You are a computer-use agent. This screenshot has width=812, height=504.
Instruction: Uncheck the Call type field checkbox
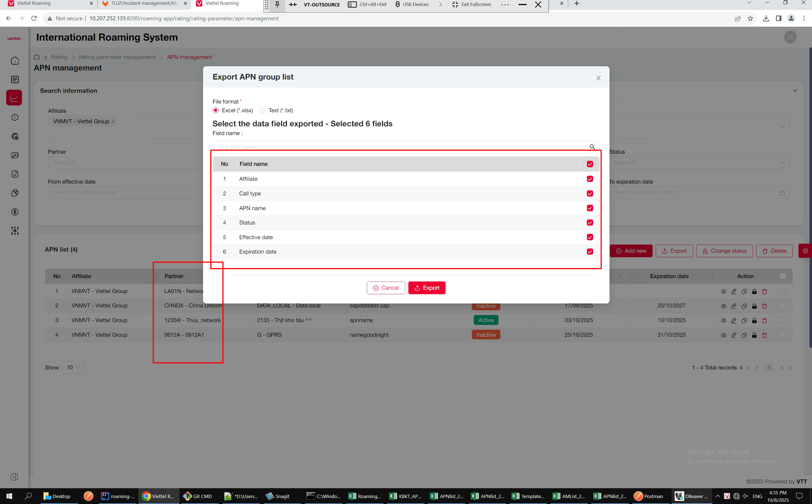click(x=590, y=194)
